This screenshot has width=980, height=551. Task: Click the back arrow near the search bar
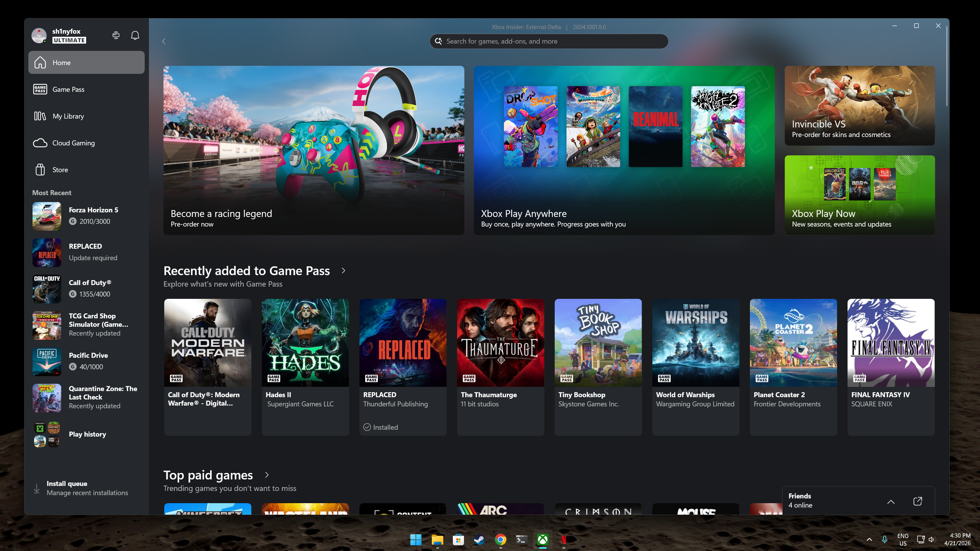tap(163, 41)
